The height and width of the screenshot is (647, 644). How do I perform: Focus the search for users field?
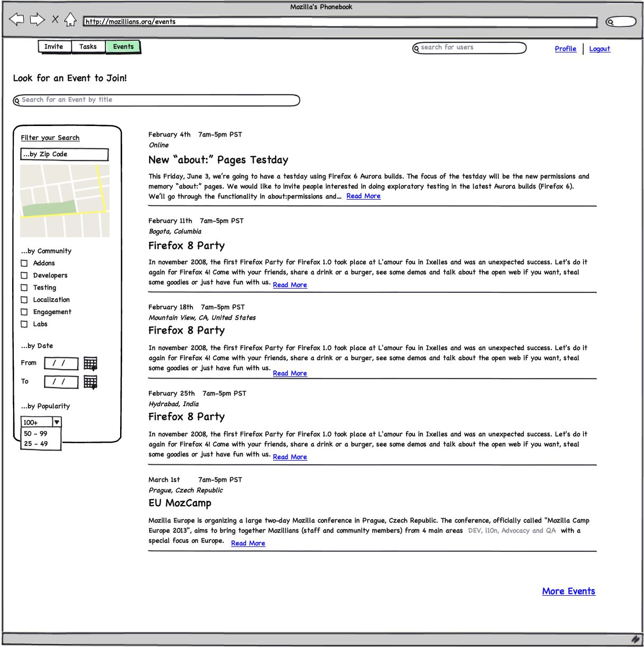(x=469, y=48)
